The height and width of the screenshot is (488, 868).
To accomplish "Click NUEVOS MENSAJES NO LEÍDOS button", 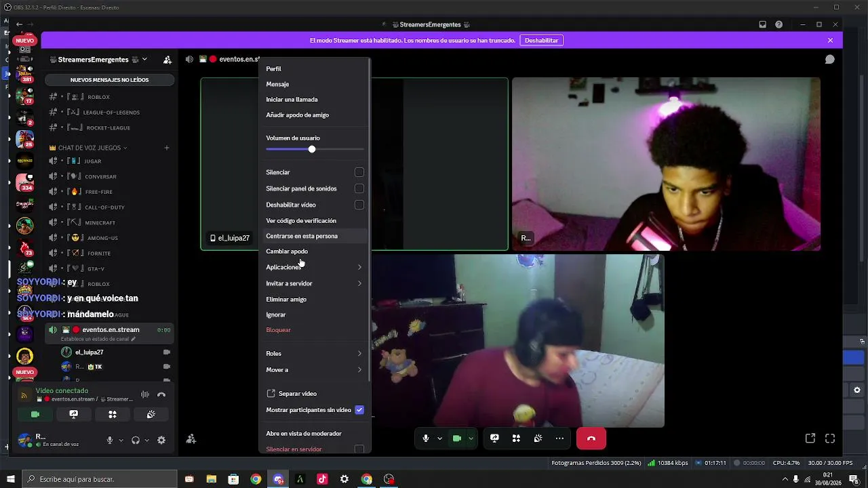I will [x=109, y=80].
